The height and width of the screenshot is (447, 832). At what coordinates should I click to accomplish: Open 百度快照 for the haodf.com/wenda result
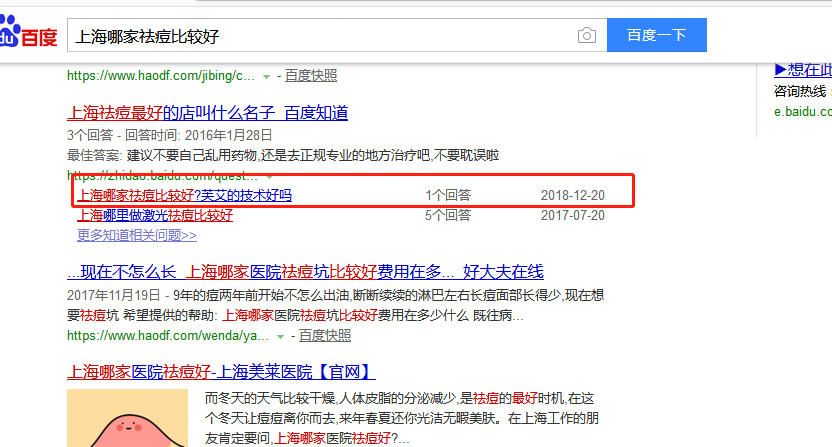[325, 335]
